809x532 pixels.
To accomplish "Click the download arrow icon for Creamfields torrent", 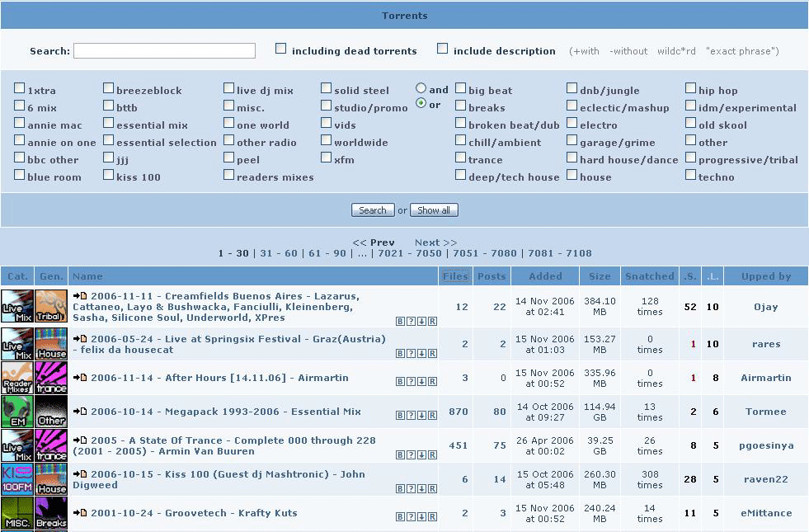I will [421, 321].
